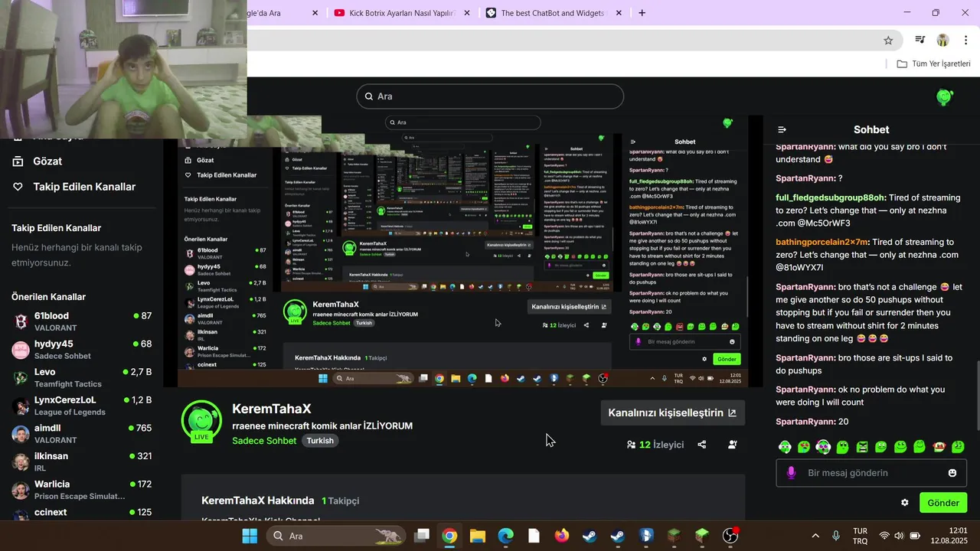
Task: Open OBS Studio from the taskbar
Action: click(730, 536)
